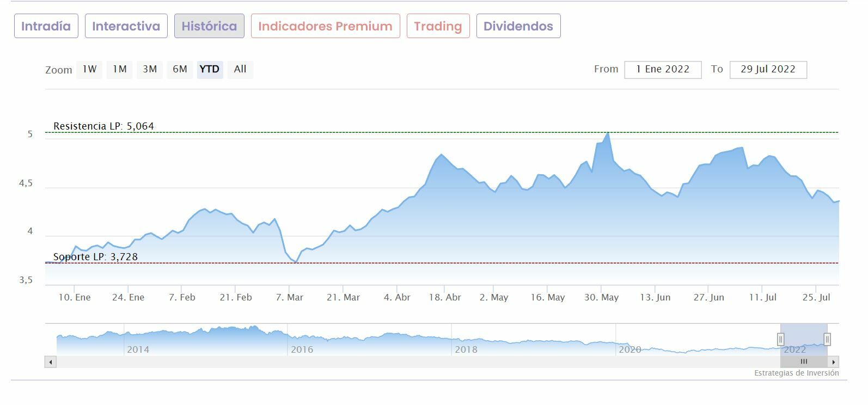This screenshot has height=405, width=868.
Task: Grab the right navigator range handle
Action: [x=827, y=339]
